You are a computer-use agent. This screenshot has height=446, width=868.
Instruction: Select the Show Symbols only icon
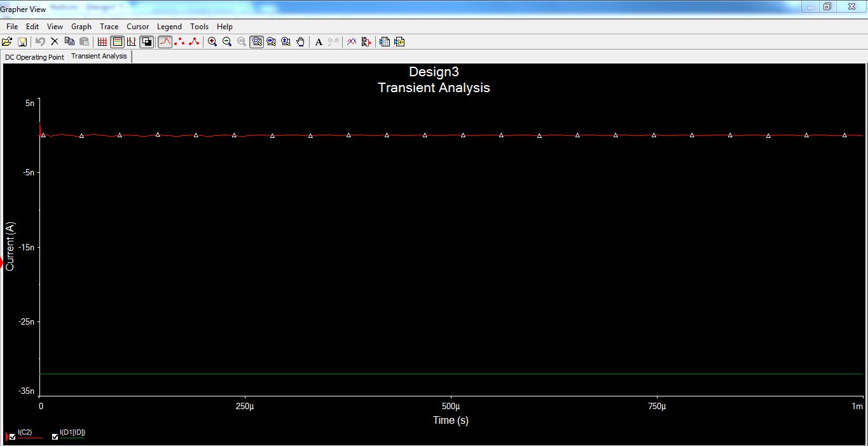click(179, 42)
